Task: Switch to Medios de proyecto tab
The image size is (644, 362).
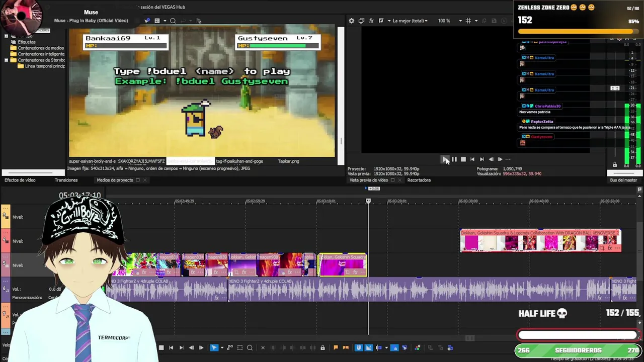Action: click(115, 180)
